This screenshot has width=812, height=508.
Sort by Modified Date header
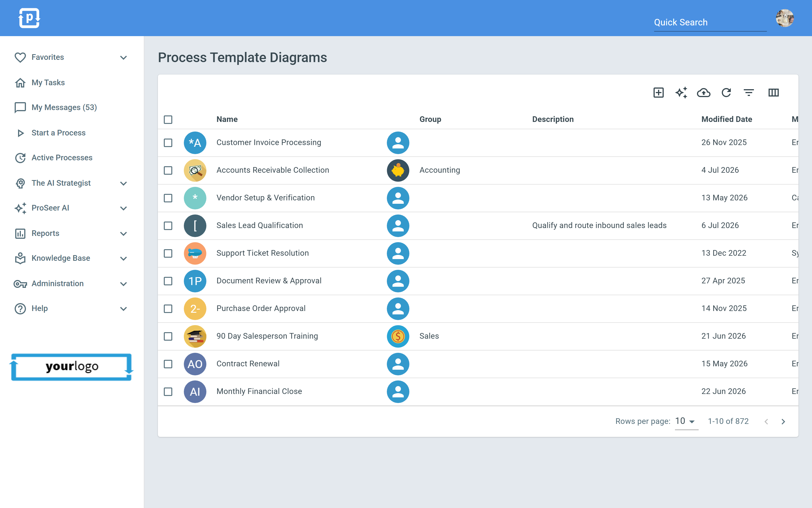coord(727,119)
